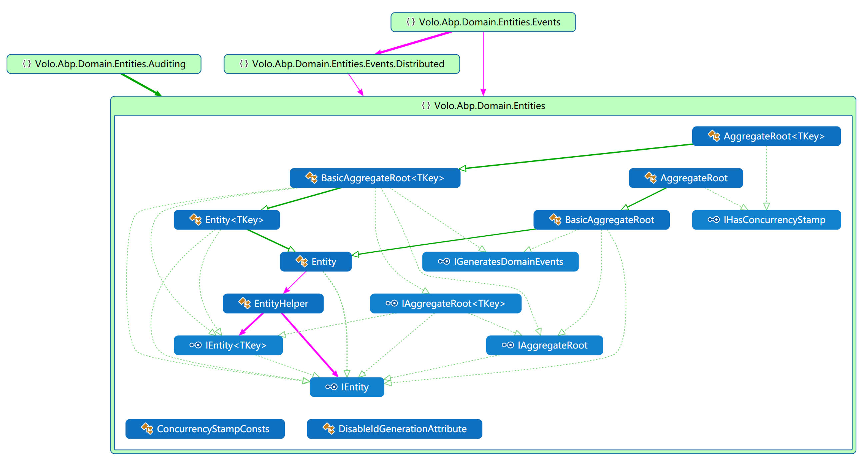Select the Entity class node label

point(323,261)
